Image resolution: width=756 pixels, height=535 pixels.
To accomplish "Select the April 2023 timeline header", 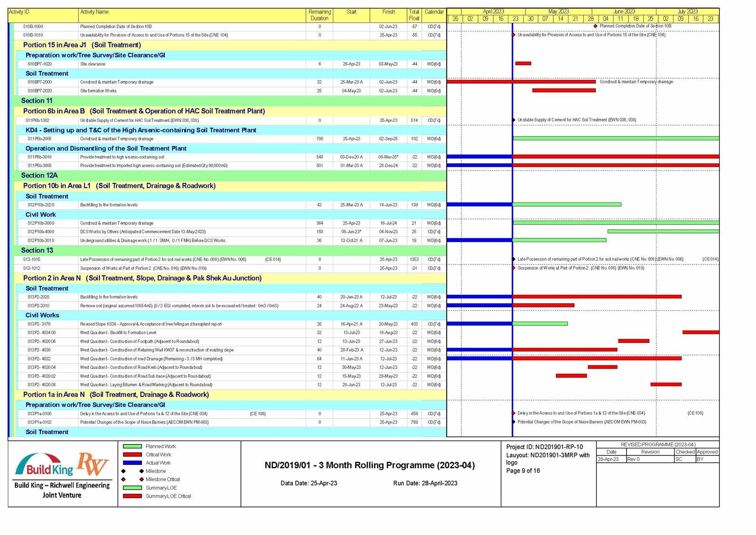I will tap(493, 11).
